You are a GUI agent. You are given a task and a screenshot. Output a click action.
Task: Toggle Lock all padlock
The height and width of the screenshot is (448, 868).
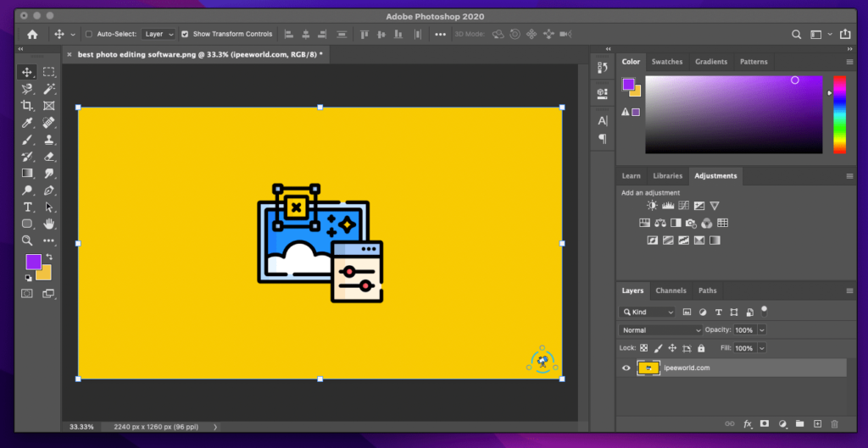coord(701,348)
